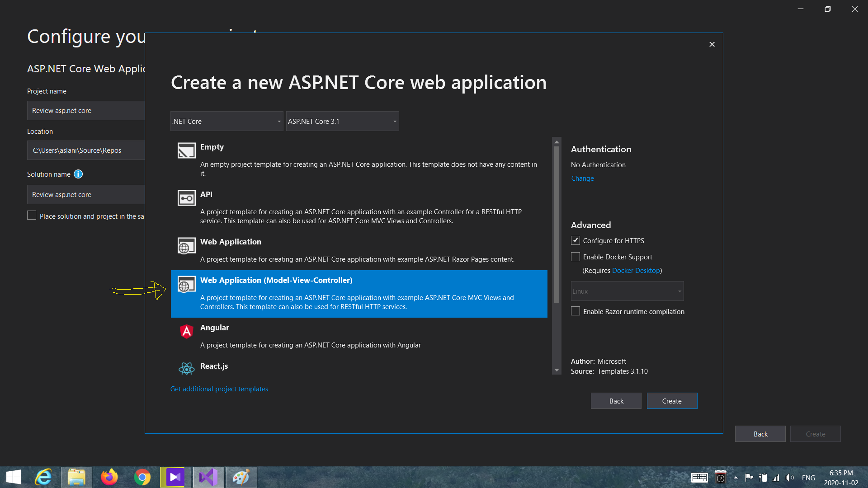Open the Paint app from the taskbar
The image size is (868, 488).
pyautogui.click(x=241, y=477)
